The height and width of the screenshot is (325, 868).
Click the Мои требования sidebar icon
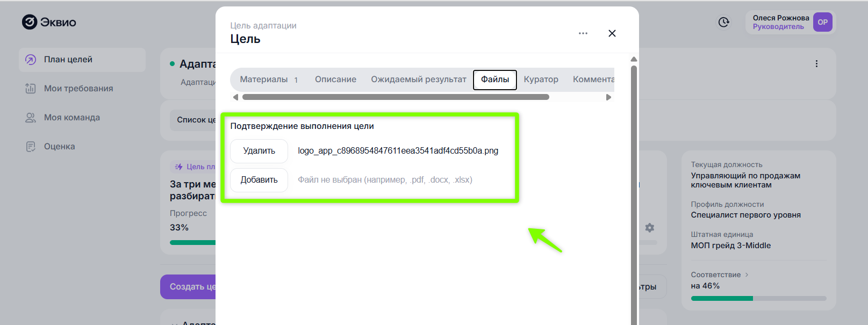click(x=31, y=89)
